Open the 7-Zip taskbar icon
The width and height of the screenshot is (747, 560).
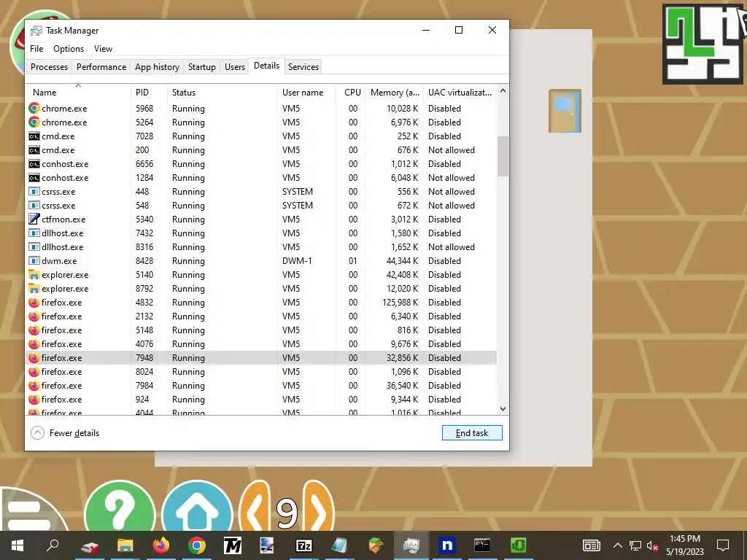click(304, 545)
